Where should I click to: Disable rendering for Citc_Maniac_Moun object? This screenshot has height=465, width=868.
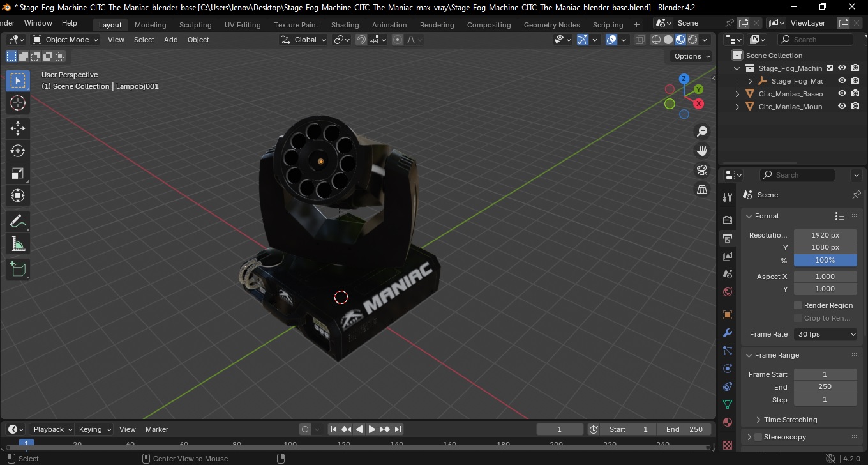pyautogui.click(x=855, y=107)
